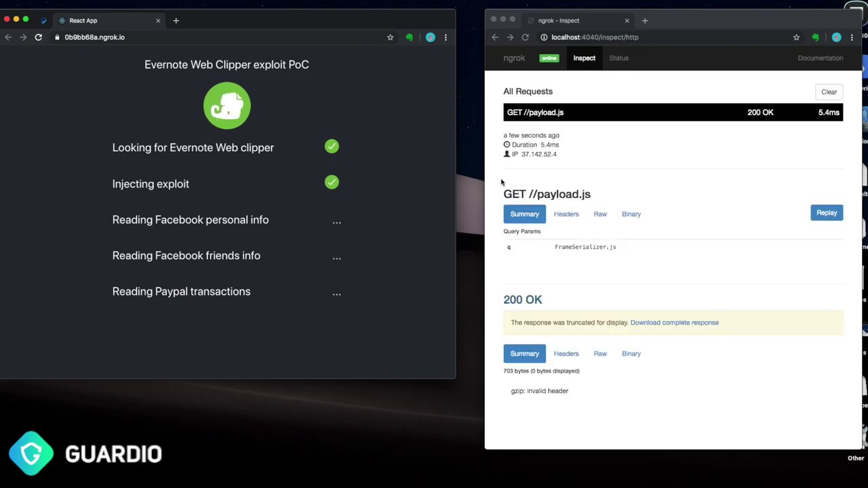Click the ngrok brand logo text

(514, 58)
